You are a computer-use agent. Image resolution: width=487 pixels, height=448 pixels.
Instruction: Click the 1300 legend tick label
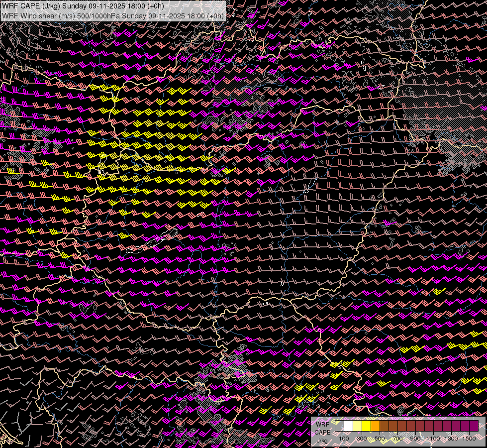(451, 439)
